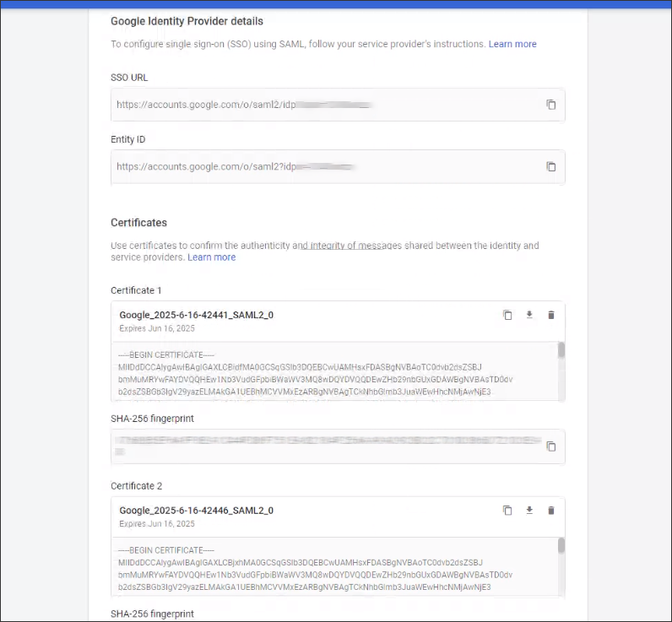Click Certificate 2 expiry date text
The image size is (672, 622).
click(x=157, y=523)
